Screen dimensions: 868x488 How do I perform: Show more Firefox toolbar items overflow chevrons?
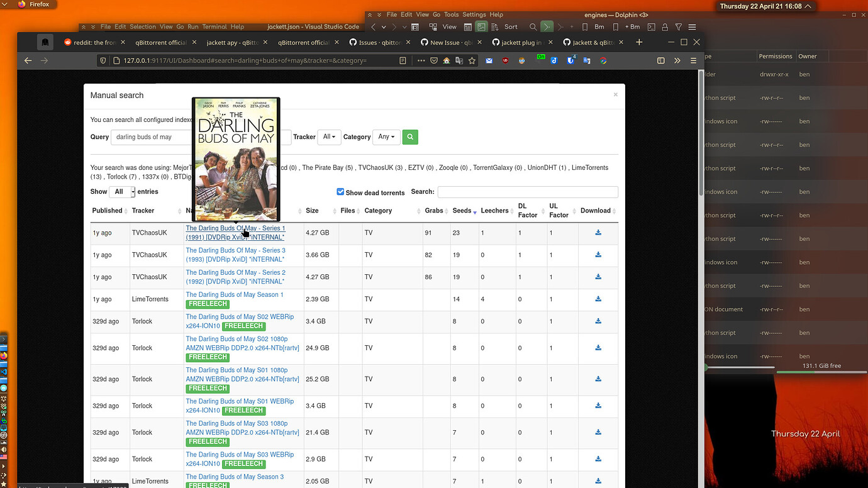click(x=677, y=60)
